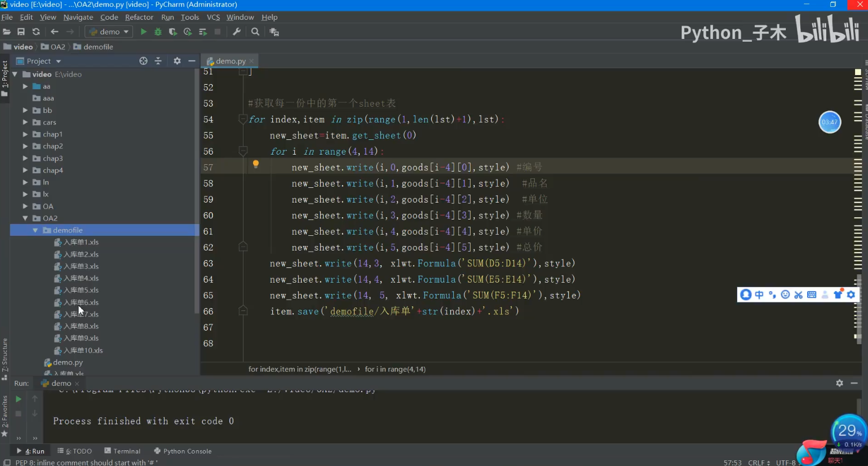Select file 入库单10.xls
The height and width of the screenshot is (466, 868).
click(x=78, y=350)
